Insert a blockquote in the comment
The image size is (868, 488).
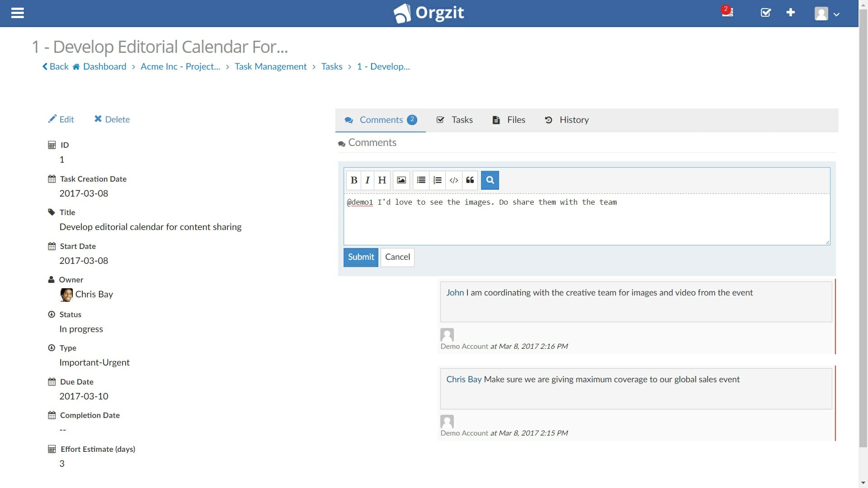point(470,180)
